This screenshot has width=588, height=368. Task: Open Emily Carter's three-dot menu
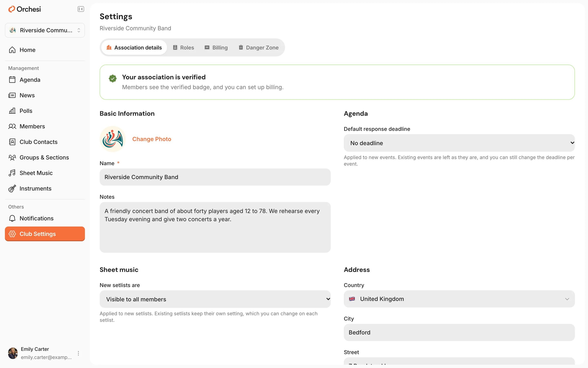78,353
